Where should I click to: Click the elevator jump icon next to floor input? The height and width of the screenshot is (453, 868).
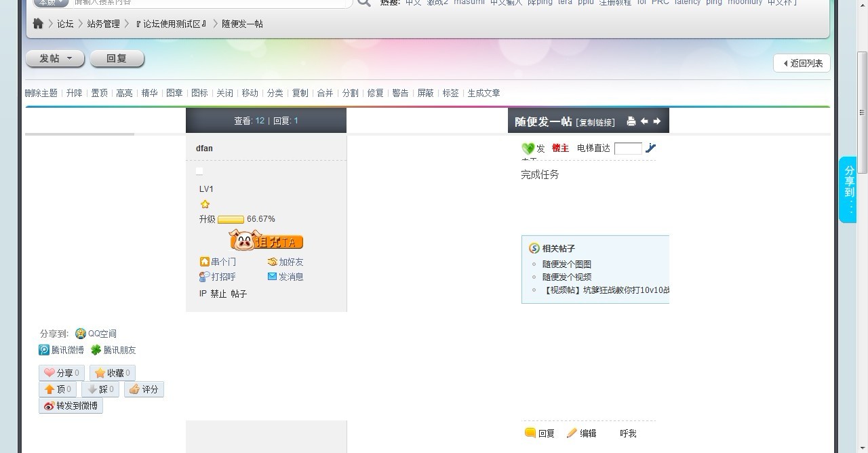pos(651,148)
